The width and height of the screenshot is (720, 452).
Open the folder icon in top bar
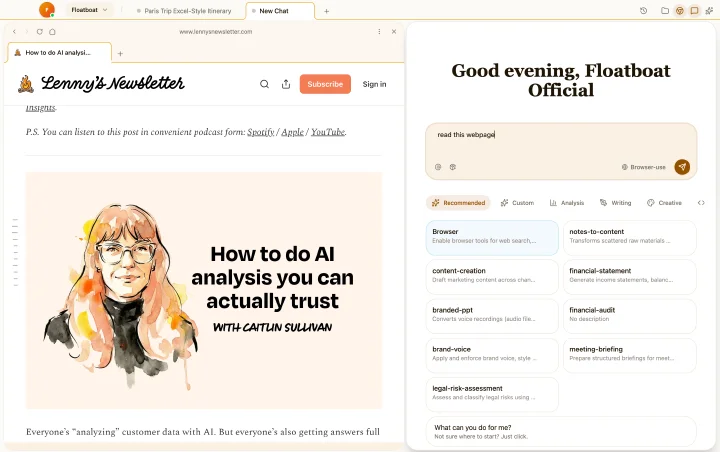pos(664,11)
